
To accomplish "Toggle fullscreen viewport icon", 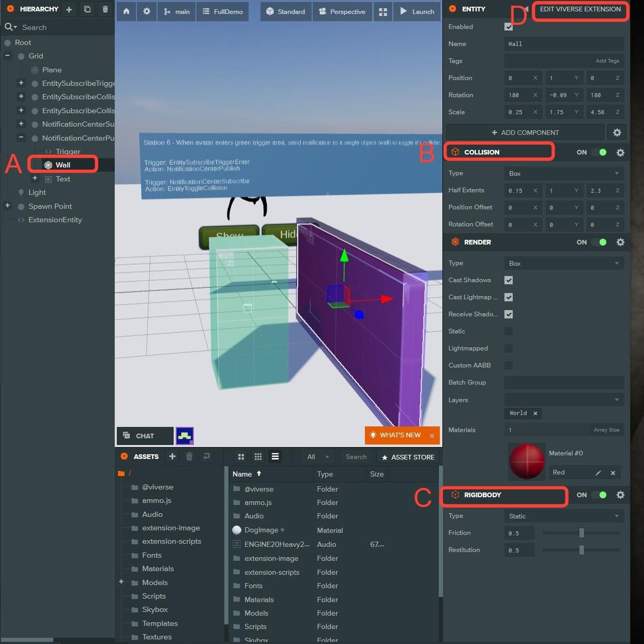I will 383,12.
